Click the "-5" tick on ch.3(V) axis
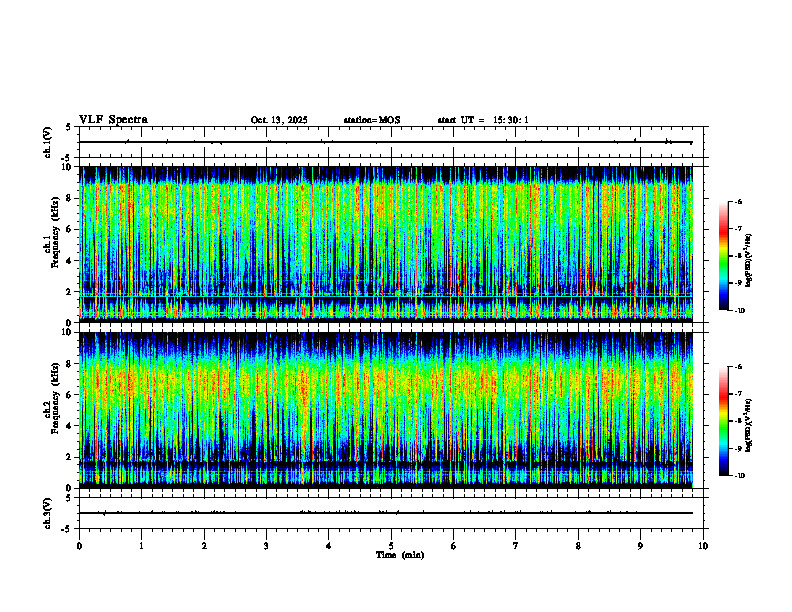 (66, 529)
